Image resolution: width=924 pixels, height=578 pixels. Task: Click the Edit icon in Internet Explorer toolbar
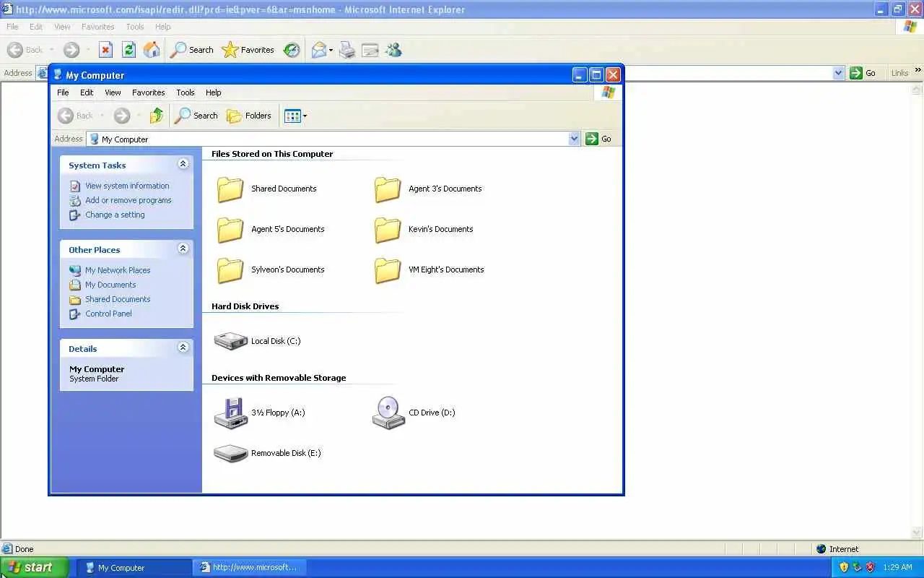coord(370,50)
